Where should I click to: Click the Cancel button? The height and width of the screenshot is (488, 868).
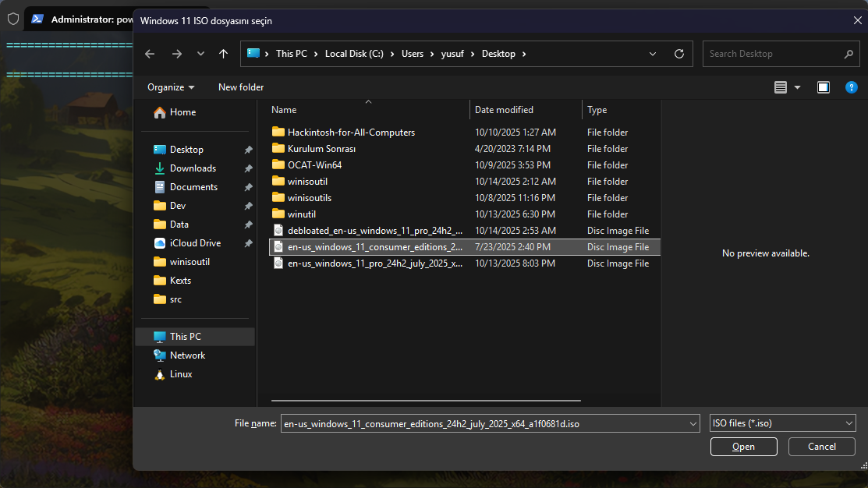point(821,447)
